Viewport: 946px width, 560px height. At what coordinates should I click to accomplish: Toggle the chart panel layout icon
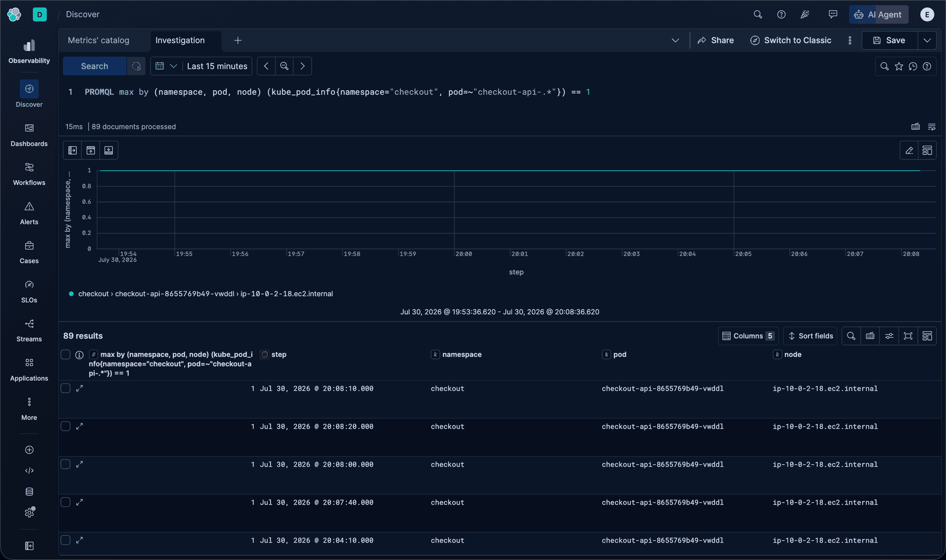pyautogui.click(x=927, y=150)
